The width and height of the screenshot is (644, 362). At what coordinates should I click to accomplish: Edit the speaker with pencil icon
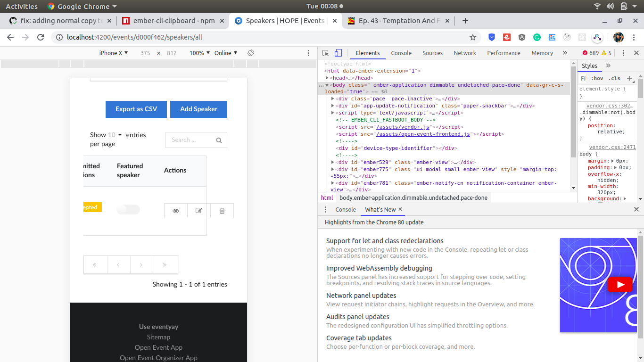point(199,211)
